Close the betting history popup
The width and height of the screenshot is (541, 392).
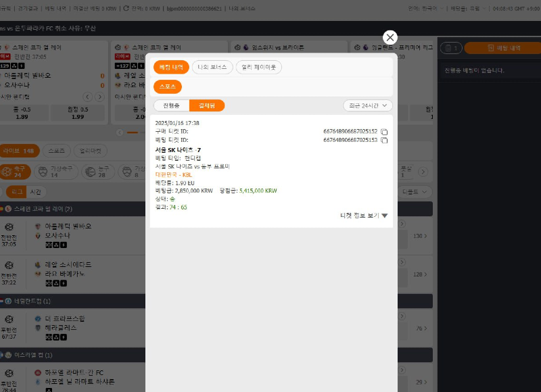tap(390, 37)
